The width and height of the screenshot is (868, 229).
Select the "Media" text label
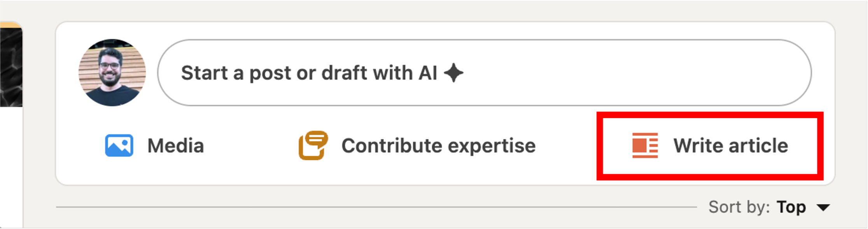pos(175,146)
